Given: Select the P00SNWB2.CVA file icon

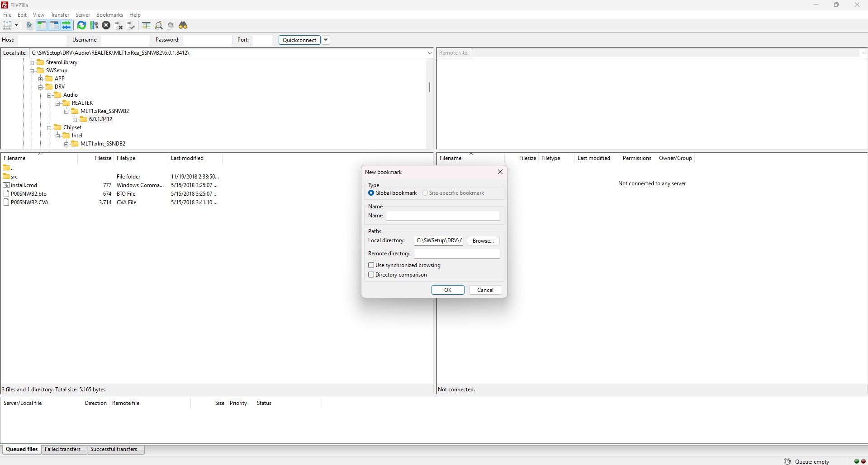Looking at the screenshot, I should [x=6, y=202].
